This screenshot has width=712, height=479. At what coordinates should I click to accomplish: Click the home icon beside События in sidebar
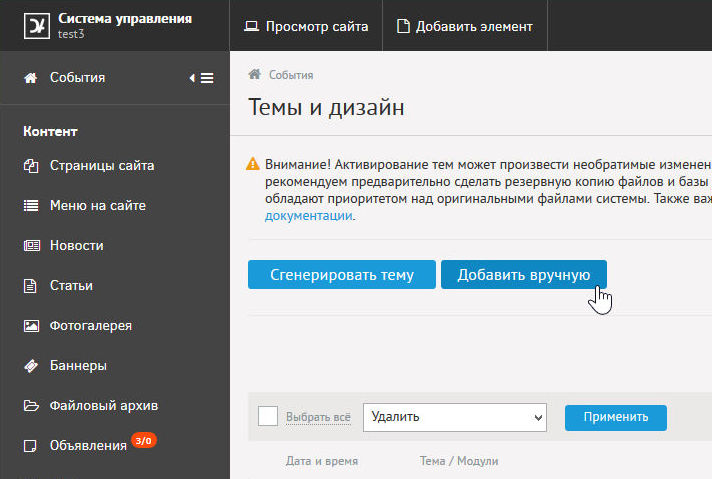(30, 78)
